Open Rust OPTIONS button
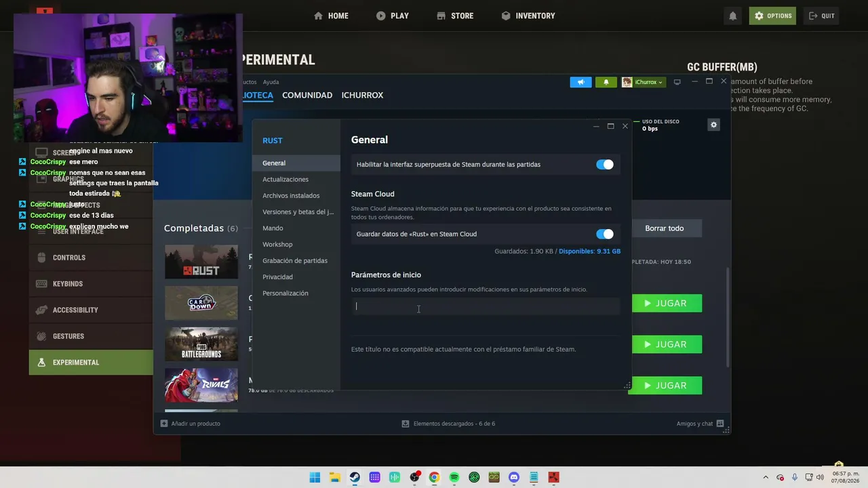The image size is (868, 488). tap(772, 16)
